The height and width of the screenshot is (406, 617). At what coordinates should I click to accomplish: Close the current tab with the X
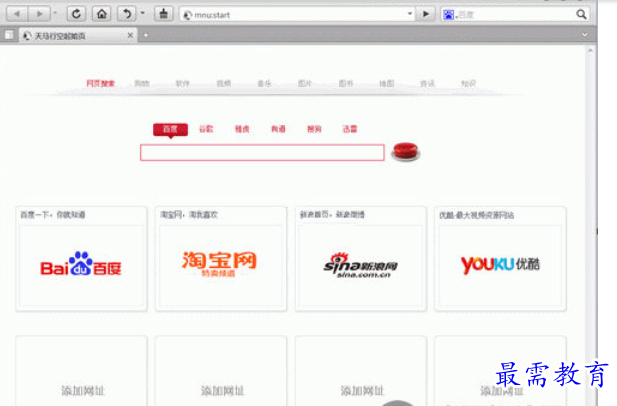(x=130, y=35)
